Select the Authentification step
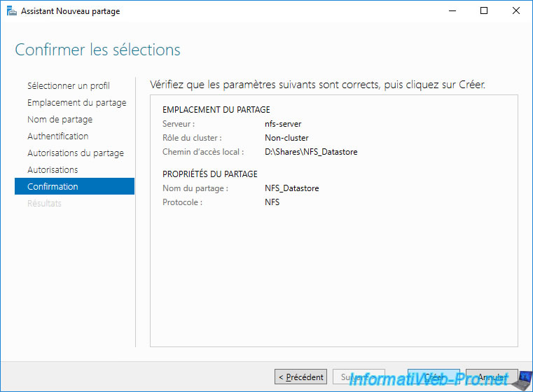 pyautogui.click(x=57, y=136)
